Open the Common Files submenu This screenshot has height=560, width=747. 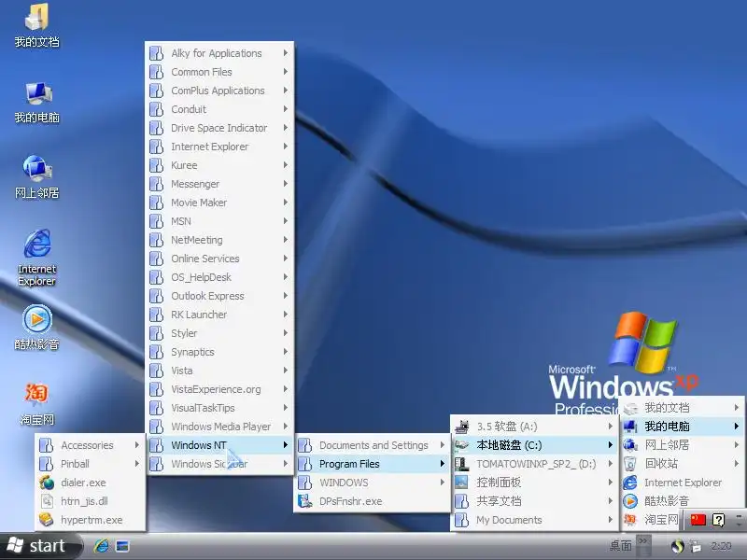(x=219, y=72)
